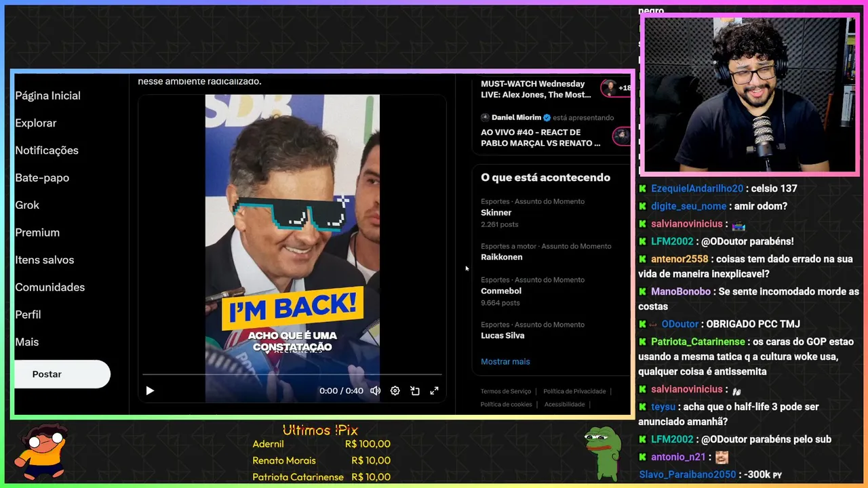Open the Mais menu
Screen dimensions: 868x488
[x=27, y=342]
